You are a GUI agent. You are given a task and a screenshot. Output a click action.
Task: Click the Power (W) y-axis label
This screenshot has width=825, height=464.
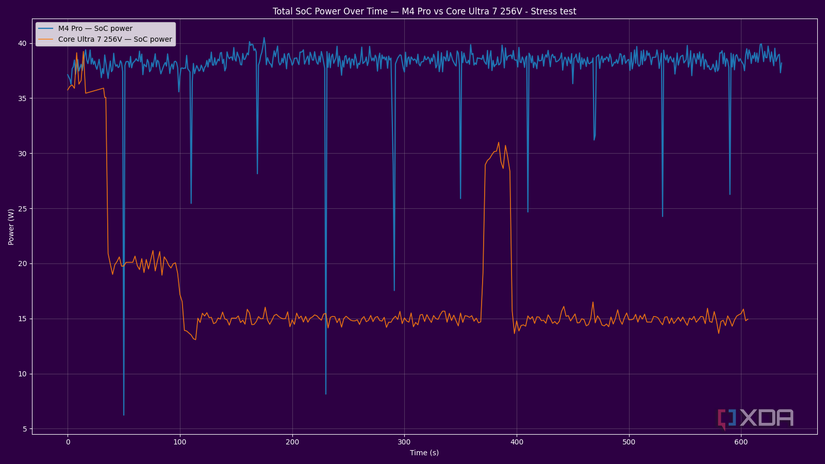(x=11, y=227)
